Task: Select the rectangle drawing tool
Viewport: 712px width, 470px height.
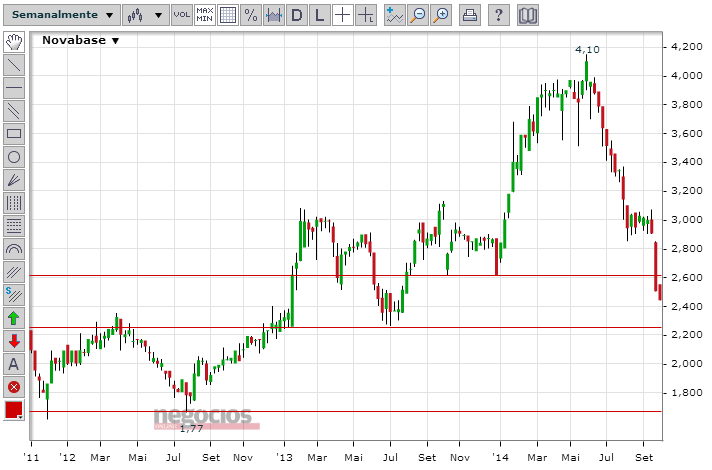Action: pos(14,134)
